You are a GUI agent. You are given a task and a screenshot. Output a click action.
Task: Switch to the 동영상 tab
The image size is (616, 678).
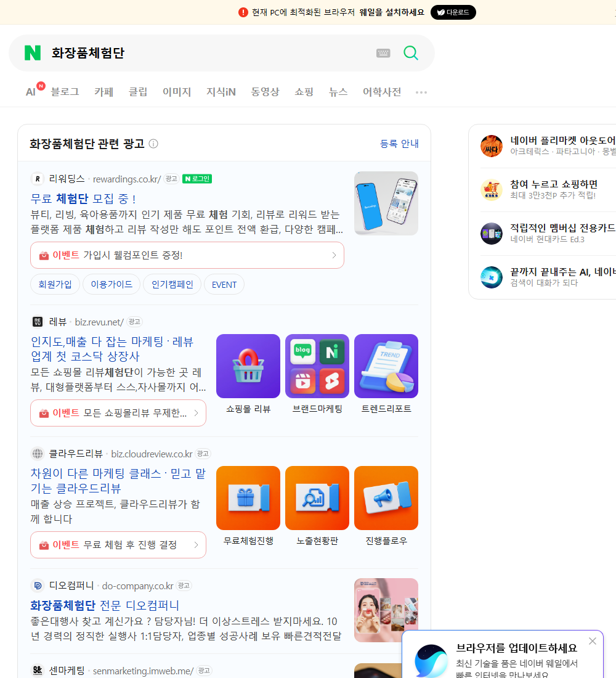click(x=265, y=92)
